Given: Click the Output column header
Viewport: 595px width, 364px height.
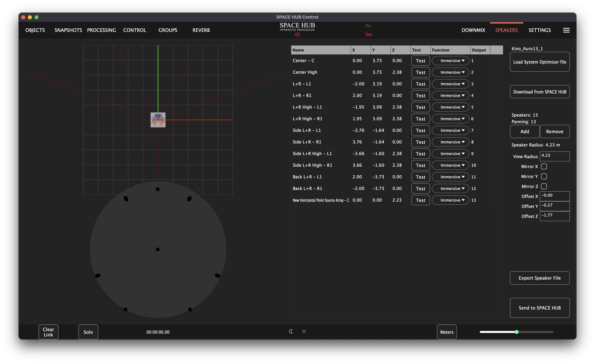Looking at the screenshot, I should (x=480, y=50).
